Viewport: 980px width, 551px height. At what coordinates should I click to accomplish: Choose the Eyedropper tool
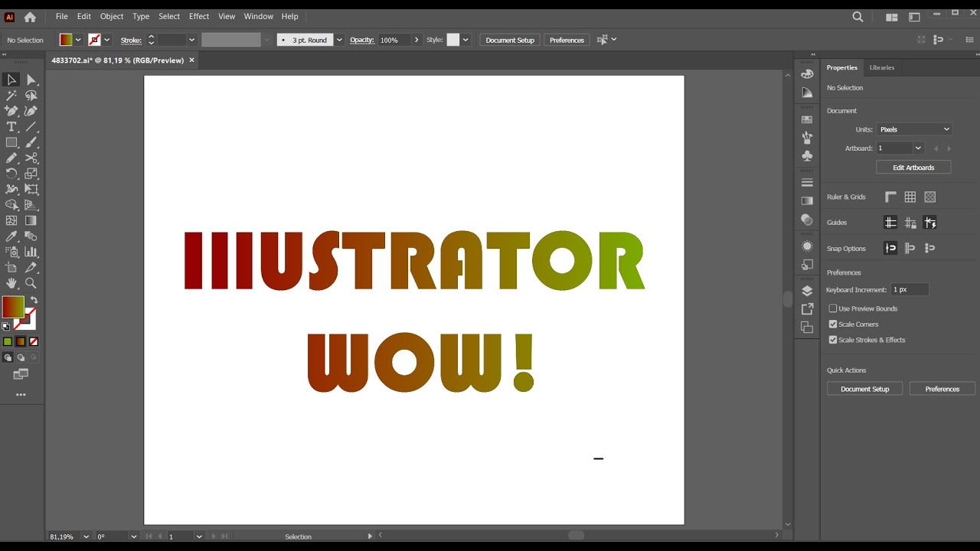coord(11,236)
